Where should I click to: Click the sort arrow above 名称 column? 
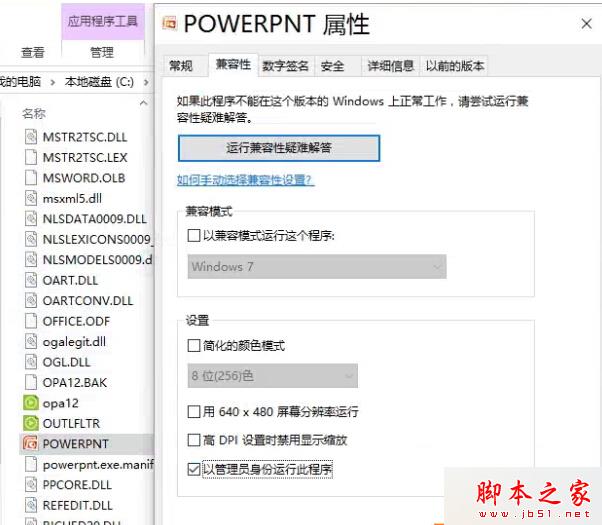[143, 103]
